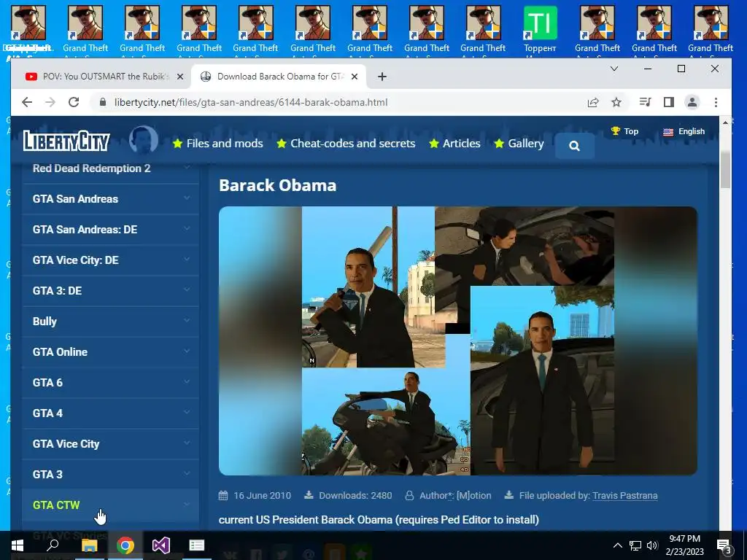Image resolution: width=747 pixels, height=560 pixels.
Task: Reload the libertycity.net page
Action: click(74, 102)
